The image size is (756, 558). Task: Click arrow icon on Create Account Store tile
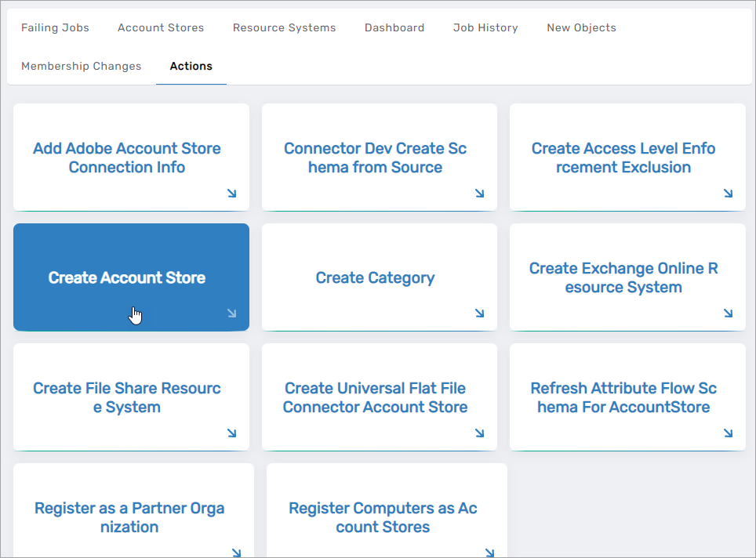[231, 313]
